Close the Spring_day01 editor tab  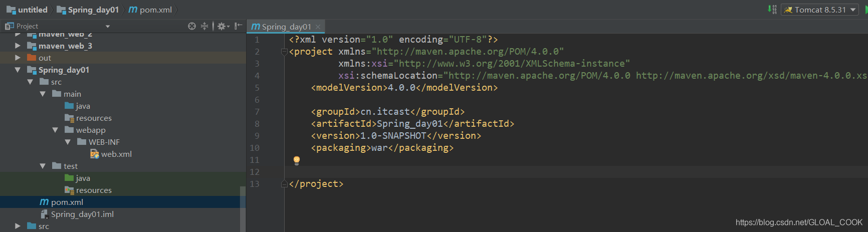pyautogui.click(x=318, y=27)
